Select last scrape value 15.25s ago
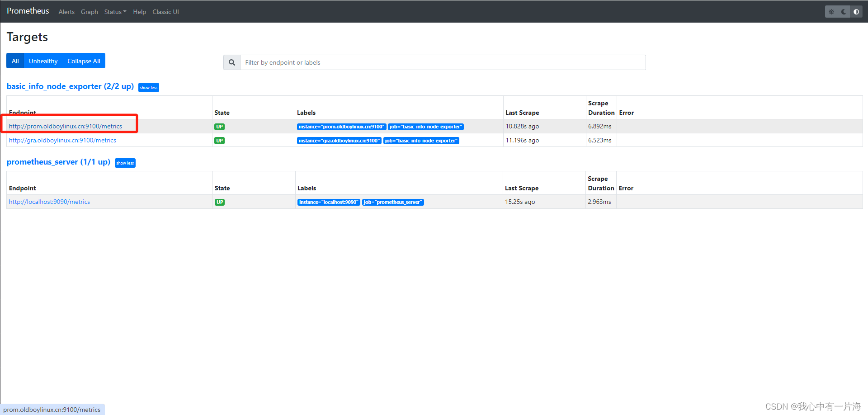The width and height of the screenshot is (868, 415). point(520,202)
